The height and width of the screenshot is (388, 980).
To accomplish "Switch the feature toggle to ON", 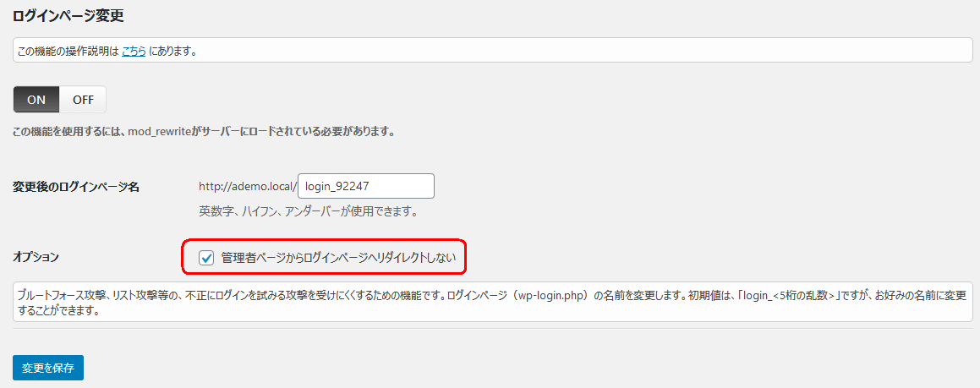I will (x=36, y=100).
